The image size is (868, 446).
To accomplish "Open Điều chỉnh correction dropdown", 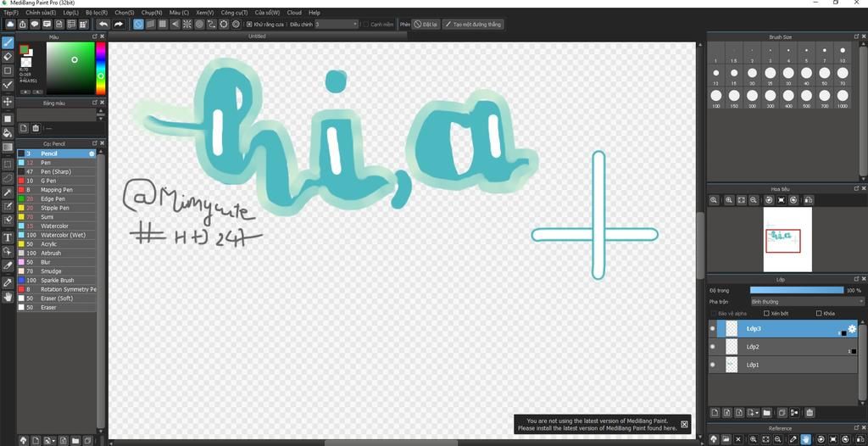I will [337, 25].
